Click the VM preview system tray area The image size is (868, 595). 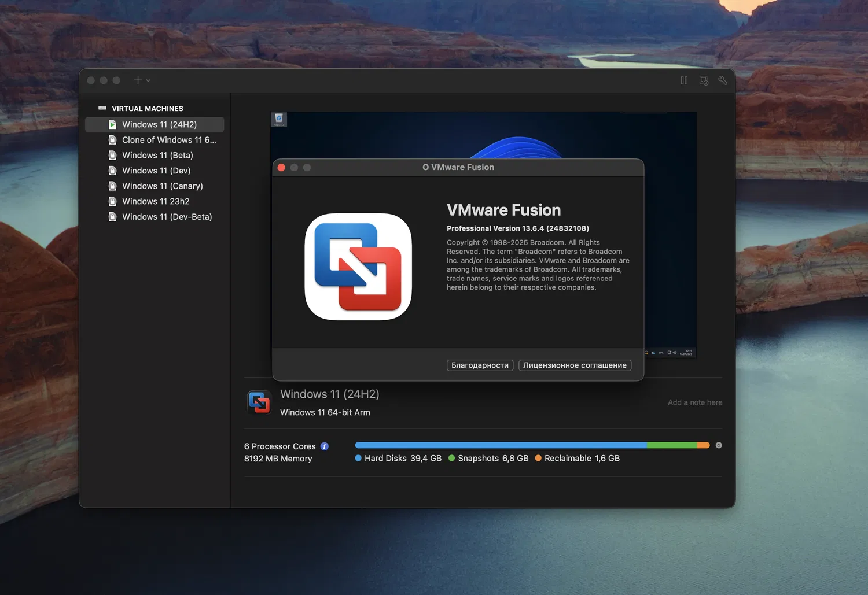pyautogui.click(x=670, y=353)
